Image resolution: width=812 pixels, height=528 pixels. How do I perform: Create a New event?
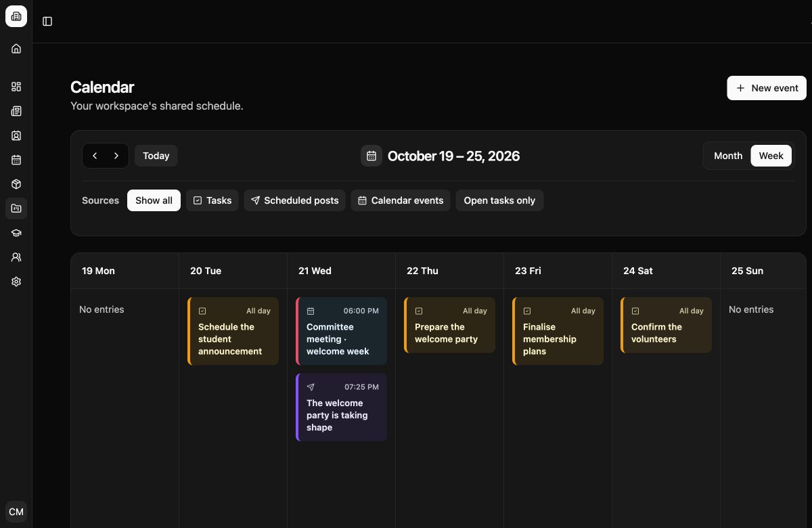(767, 88)
